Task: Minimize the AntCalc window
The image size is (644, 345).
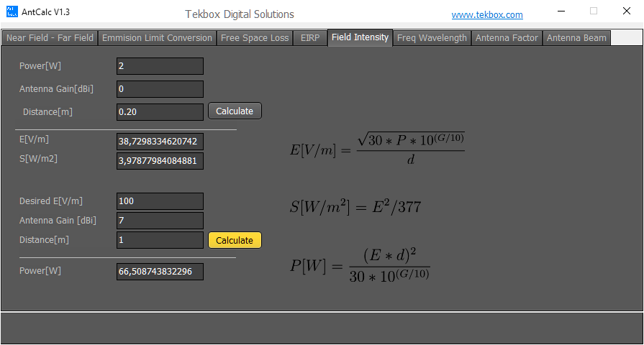Action: [x=561, y=11]
